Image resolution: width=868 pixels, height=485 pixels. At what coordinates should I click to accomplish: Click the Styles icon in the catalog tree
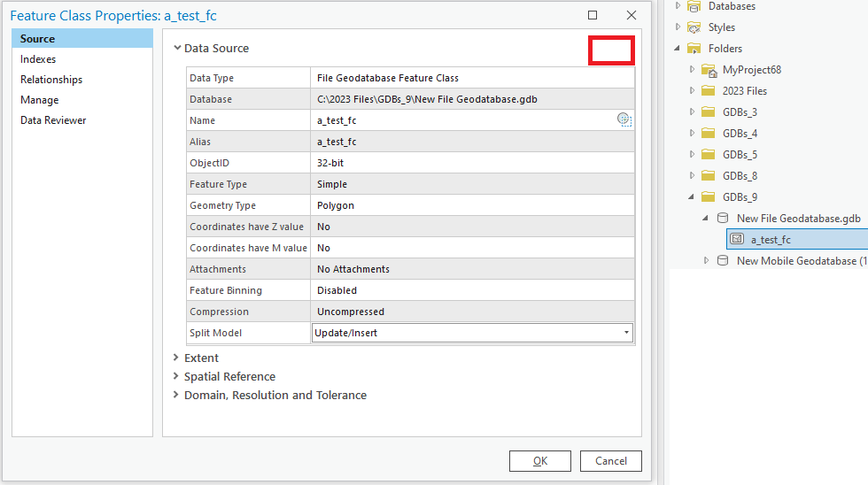pyautogui.click(x=694, y=27)
